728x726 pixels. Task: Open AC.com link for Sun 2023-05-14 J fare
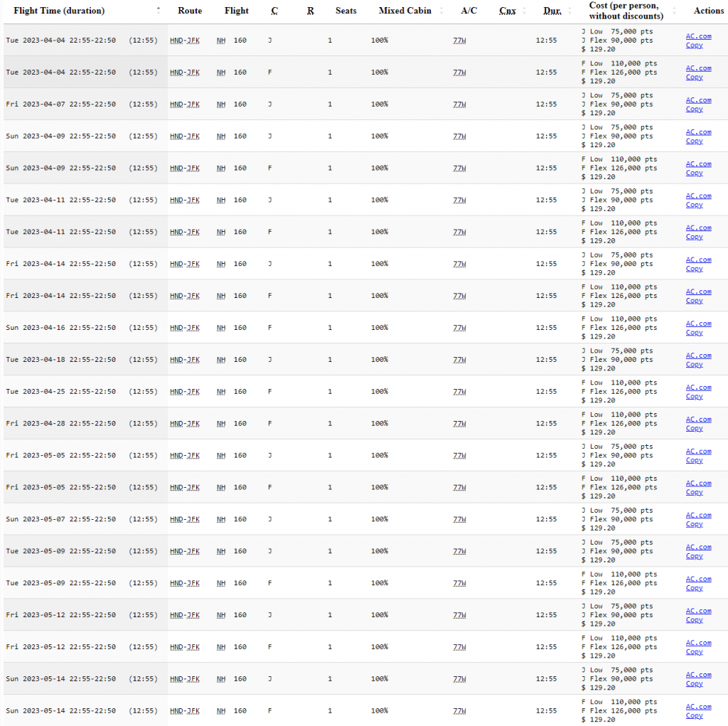[698, 675]
